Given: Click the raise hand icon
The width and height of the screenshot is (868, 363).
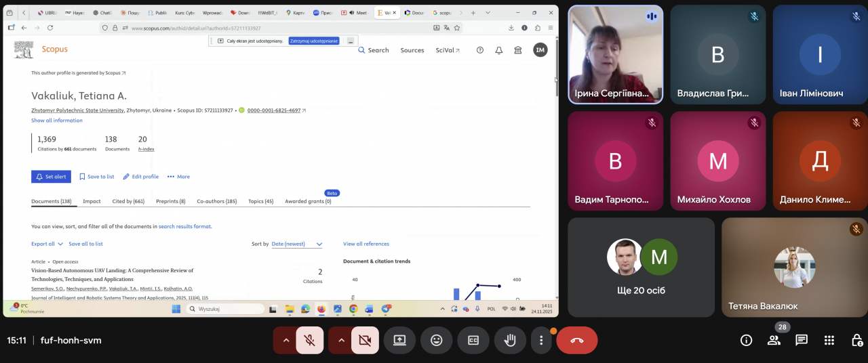Looking at the screenshot, I should click(510, 340).
